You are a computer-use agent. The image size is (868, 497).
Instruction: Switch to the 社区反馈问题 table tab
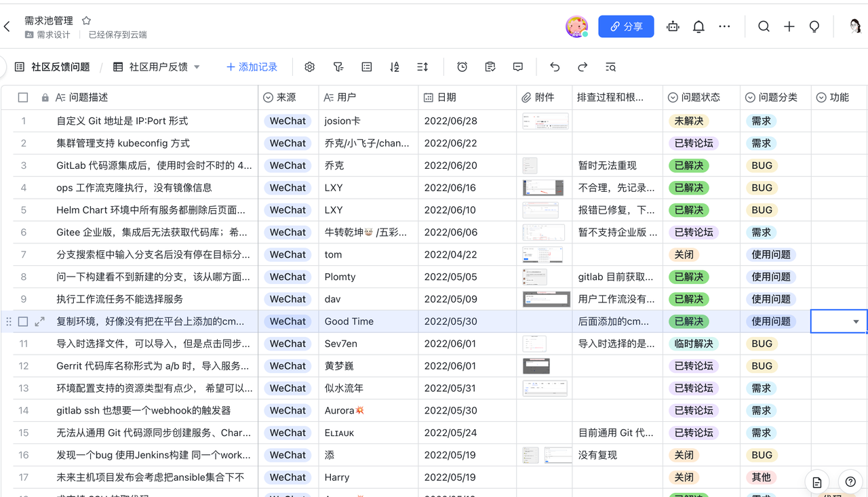53,67
